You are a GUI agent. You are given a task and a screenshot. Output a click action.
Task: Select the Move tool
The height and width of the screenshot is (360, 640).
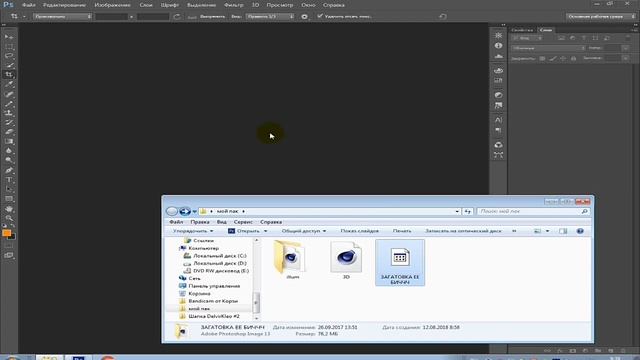(9, 37)
